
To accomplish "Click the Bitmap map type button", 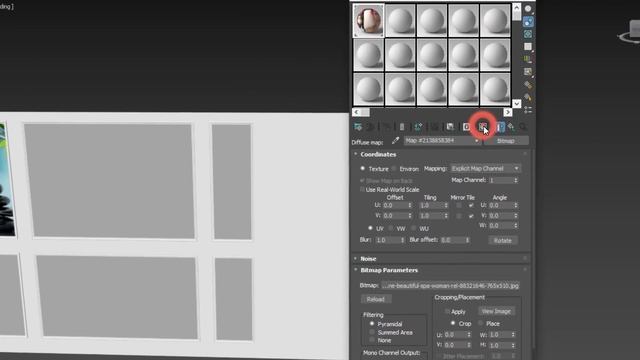I will (x=506, y=141).
